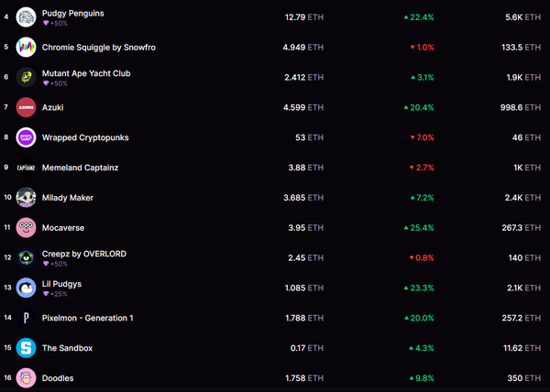Click the Pudgy Penguins collection avatar

click(27, 16)
